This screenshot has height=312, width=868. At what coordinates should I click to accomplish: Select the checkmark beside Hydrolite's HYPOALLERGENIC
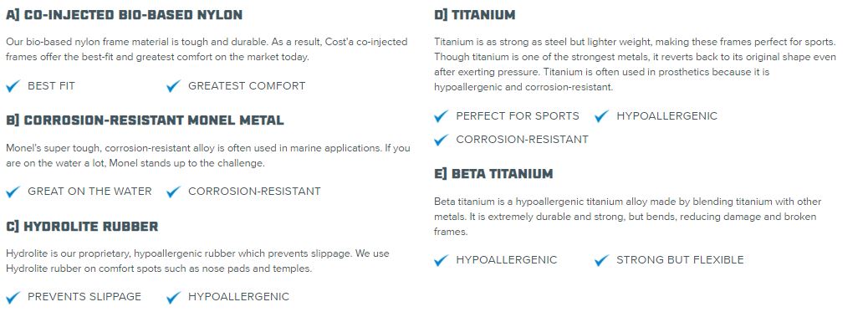[174, 297]
